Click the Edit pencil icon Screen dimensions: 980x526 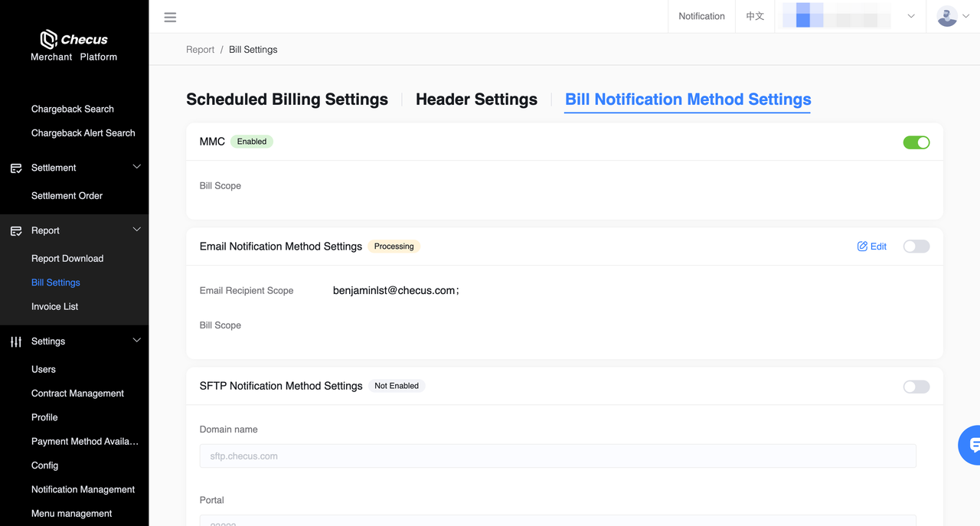pos(862,247)
